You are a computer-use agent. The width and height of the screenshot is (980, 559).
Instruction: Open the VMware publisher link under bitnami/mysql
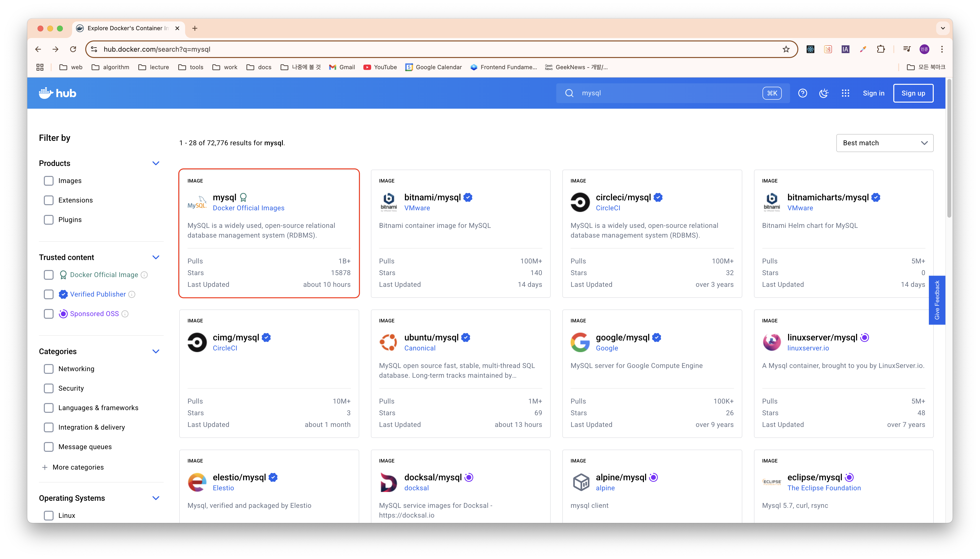pos(417,208)
